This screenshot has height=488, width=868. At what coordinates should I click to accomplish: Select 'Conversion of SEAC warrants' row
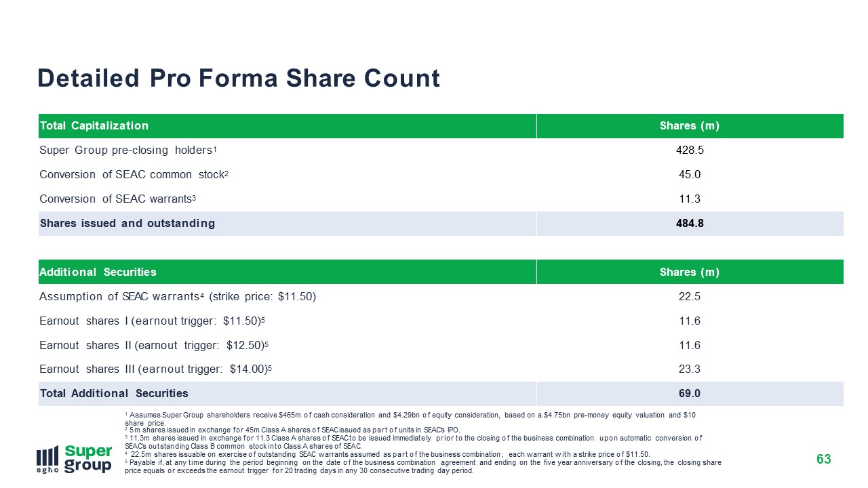[441, 199]
